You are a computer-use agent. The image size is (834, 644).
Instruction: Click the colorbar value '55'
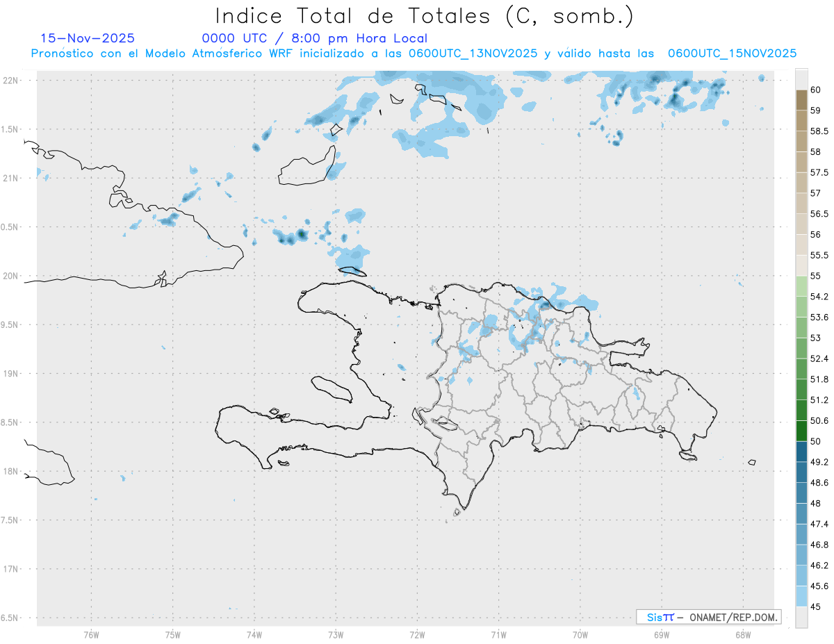click(x=816, y=276)
